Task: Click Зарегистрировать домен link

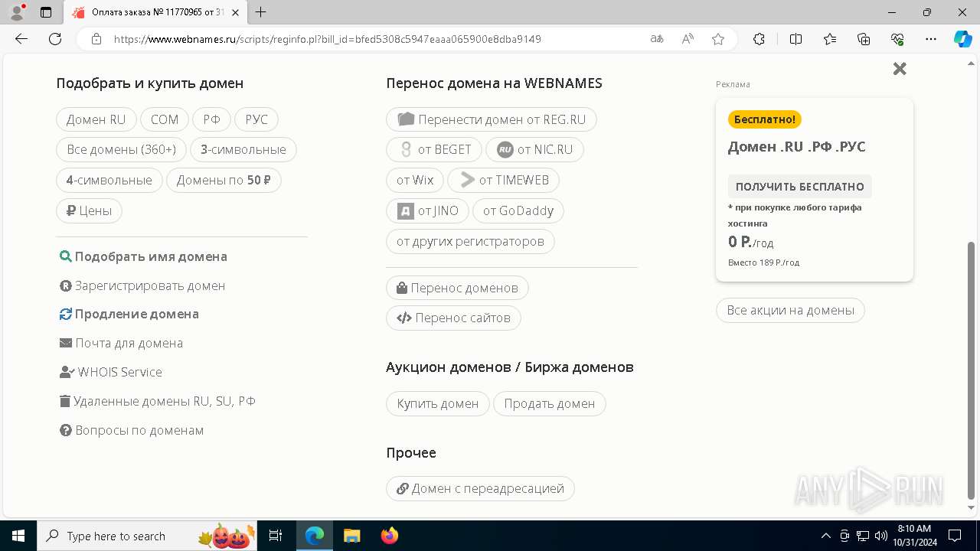Action: (142, 285)
